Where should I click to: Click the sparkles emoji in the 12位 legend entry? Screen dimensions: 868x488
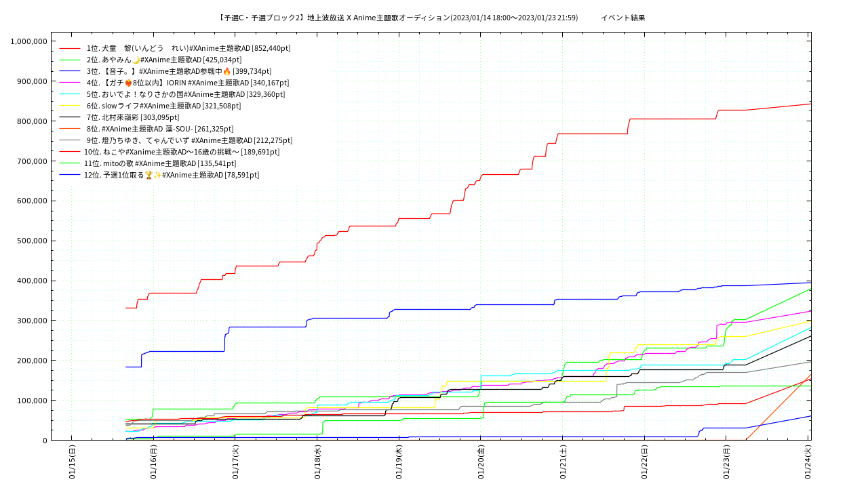(157, 175)
